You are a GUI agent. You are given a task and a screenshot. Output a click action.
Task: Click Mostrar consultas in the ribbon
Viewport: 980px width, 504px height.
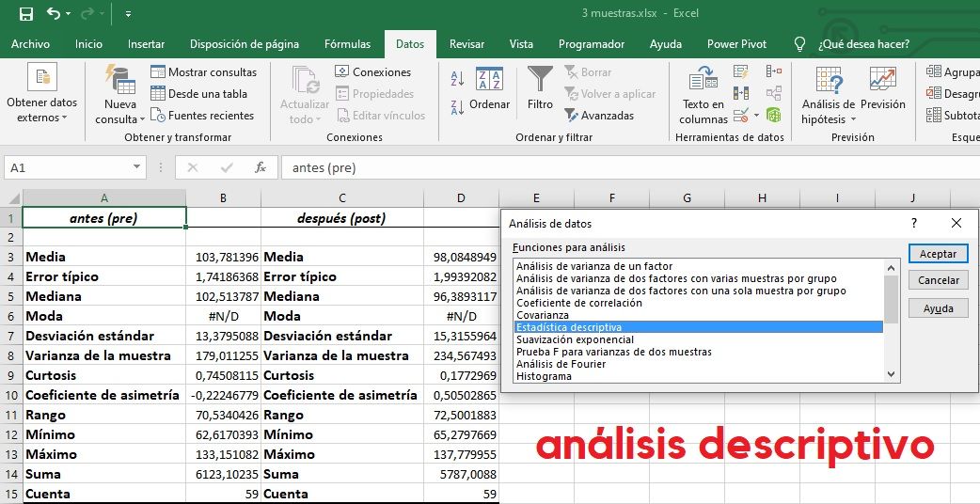pyautogui.click(x=203, y=72)
